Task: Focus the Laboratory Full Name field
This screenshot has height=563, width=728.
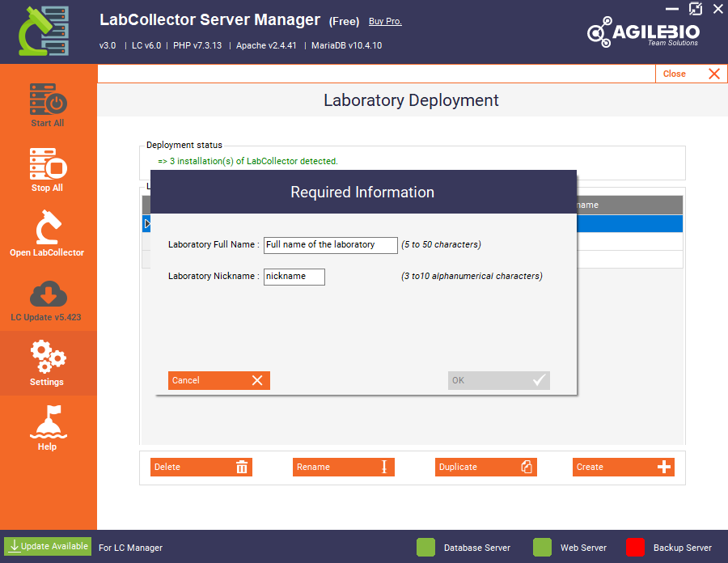Action: pos(331,245)
